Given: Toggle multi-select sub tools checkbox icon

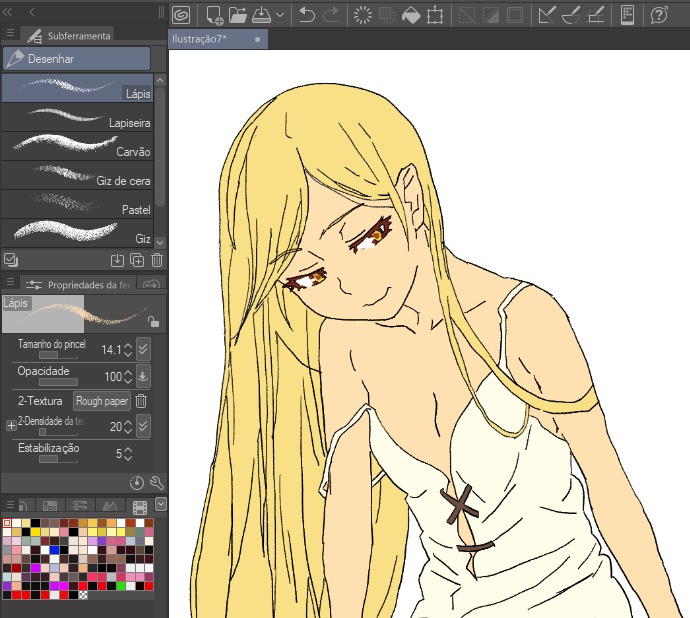Looking at the screenshot, I should (11, 260).
